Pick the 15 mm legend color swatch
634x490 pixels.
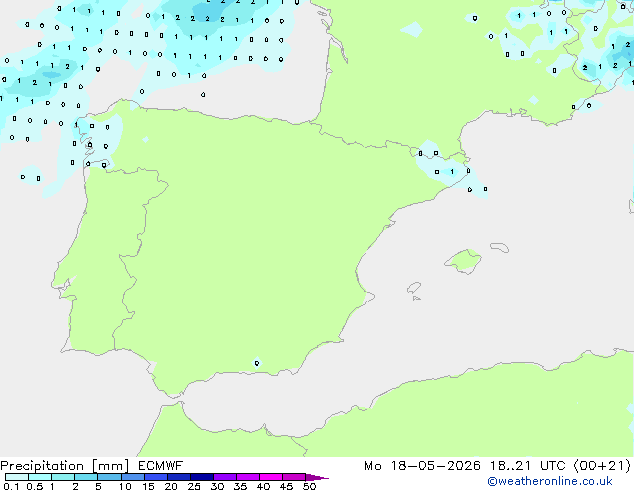pyautogui.click(x=155, y=477)
